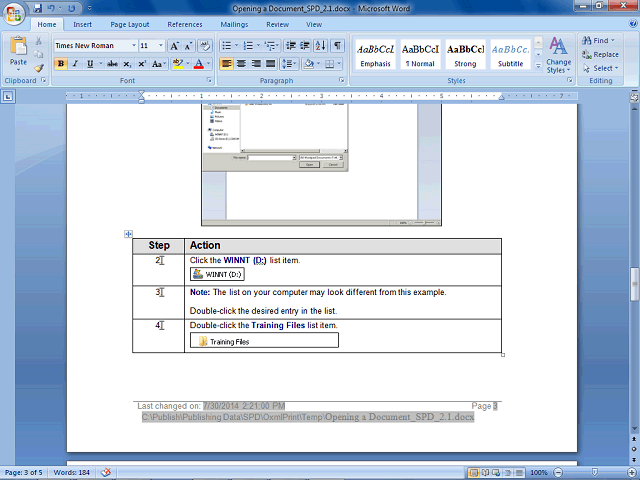Apply red font color
The image size is (640, 480).
click(x=199, y=64)
